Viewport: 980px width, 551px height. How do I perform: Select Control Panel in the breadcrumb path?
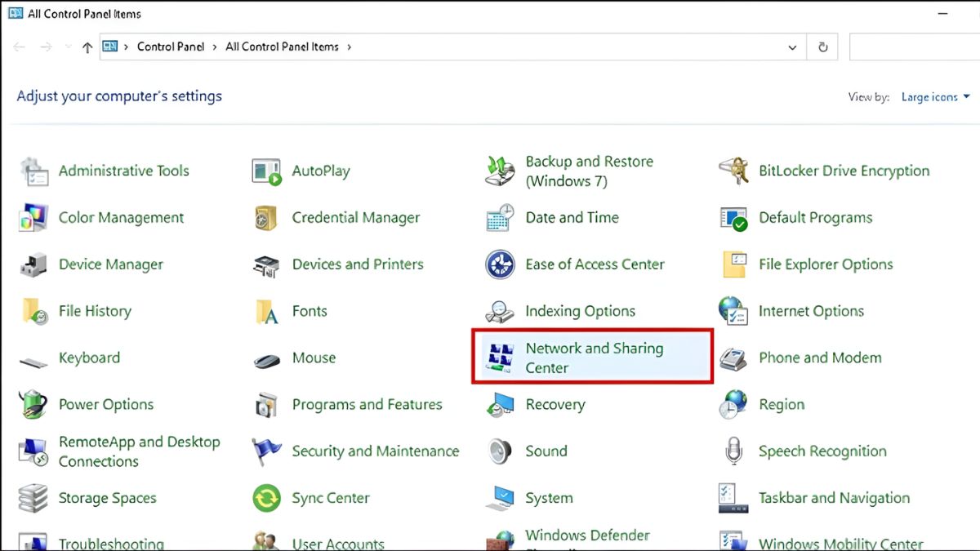coord(171,47)
